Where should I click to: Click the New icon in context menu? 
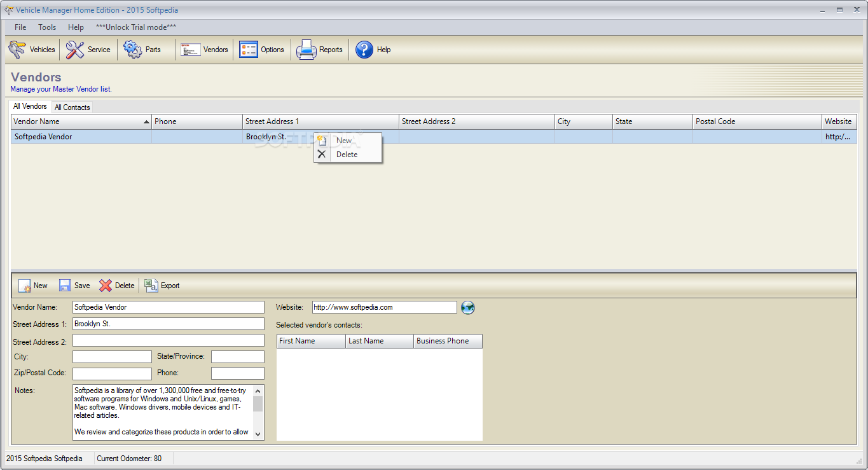pyautogui.click(x=322, y=141)
